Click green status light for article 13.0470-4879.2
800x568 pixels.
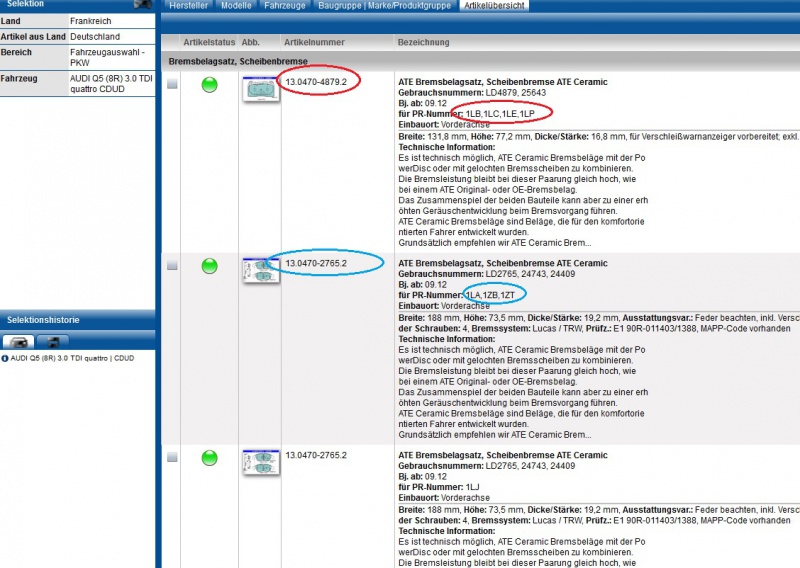click(209, 85)
